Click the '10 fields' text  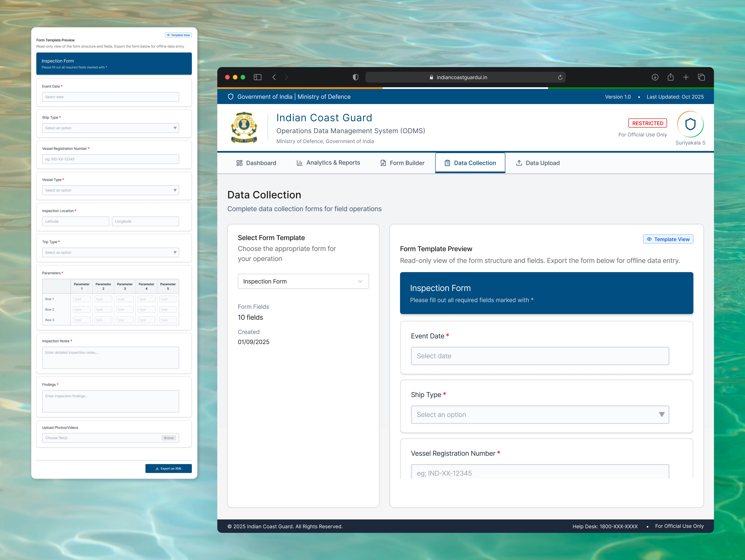pyautogui.click(x=250, y=317)
